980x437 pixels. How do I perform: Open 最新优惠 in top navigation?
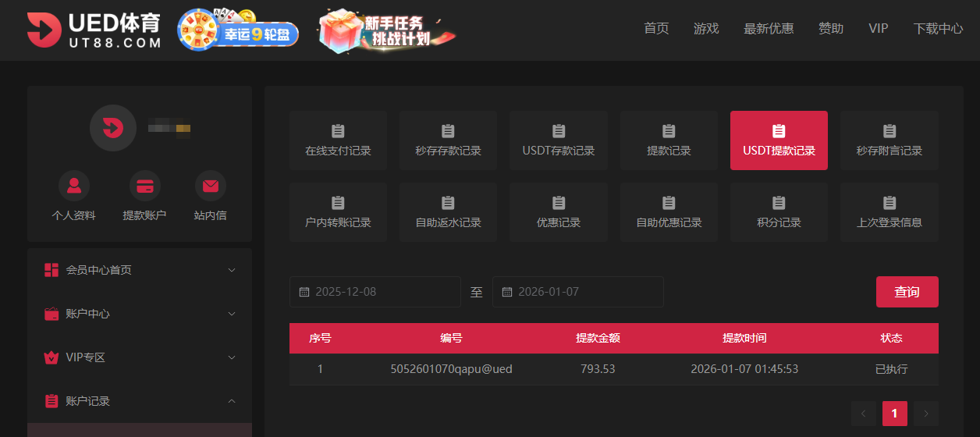coord(769,29)
